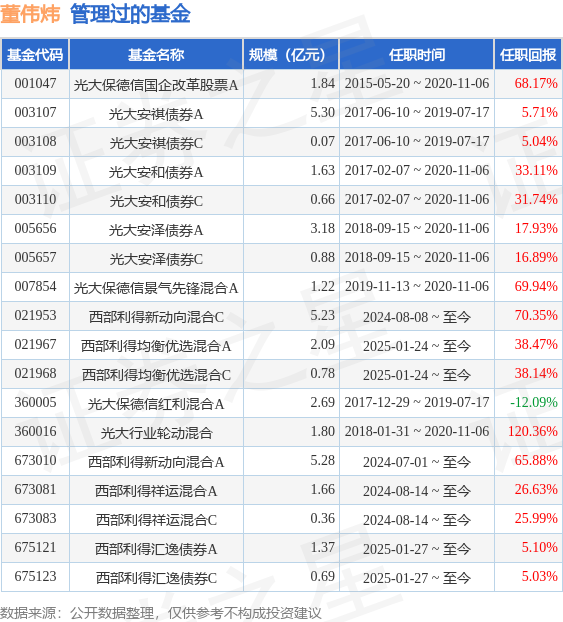Viewport: 563px width, 622px height.
Task: Open fund 光大保德信红利混合A
Action: coord(156,403)
